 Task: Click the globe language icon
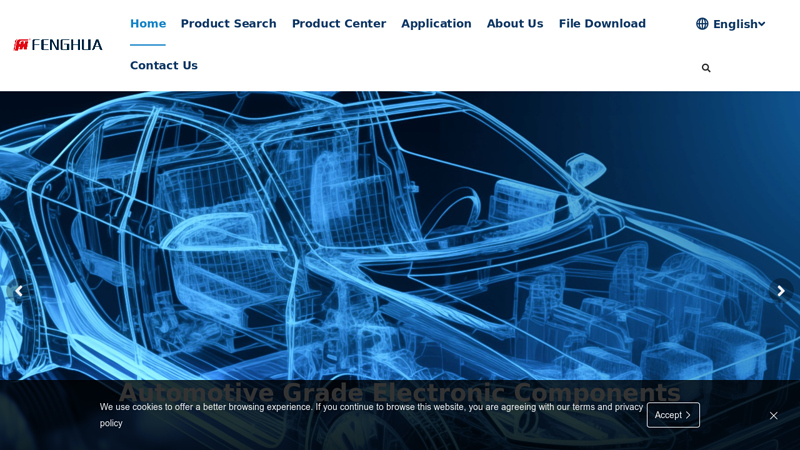click(702, 23)
